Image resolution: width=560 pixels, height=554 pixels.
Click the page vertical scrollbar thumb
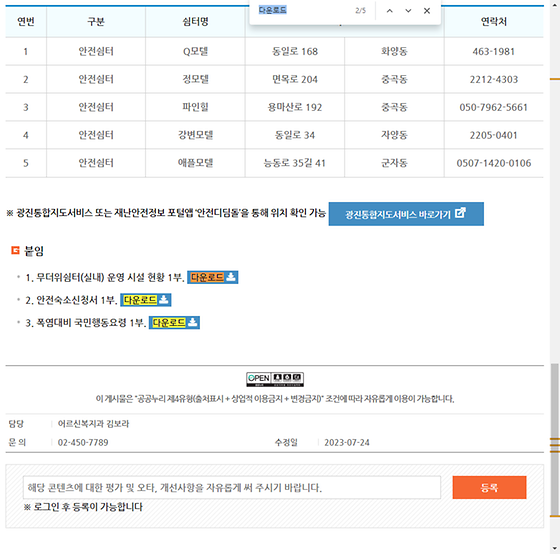pos(555,439)
